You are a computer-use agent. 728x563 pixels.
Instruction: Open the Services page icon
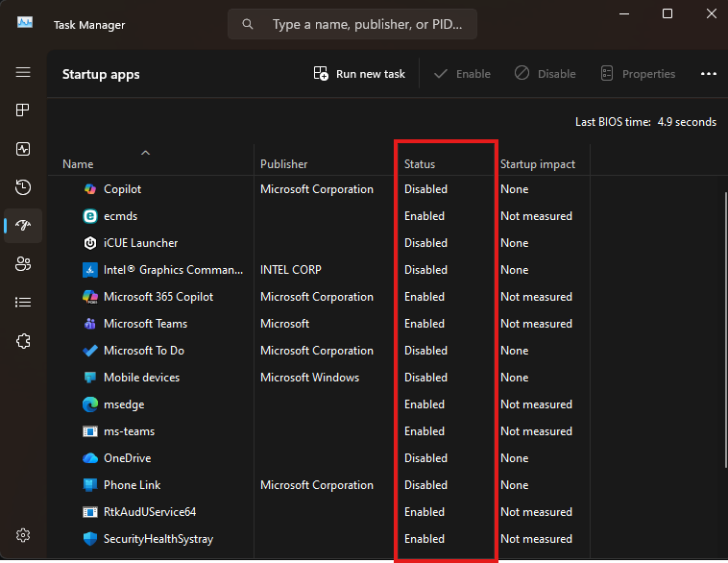[x=23, y=341]
